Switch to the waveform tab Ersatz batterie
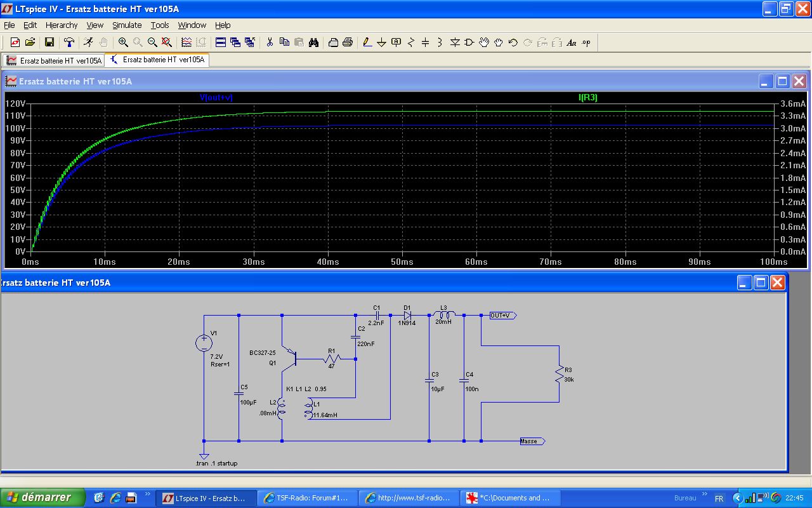The image size is (812, 508). 53,60
